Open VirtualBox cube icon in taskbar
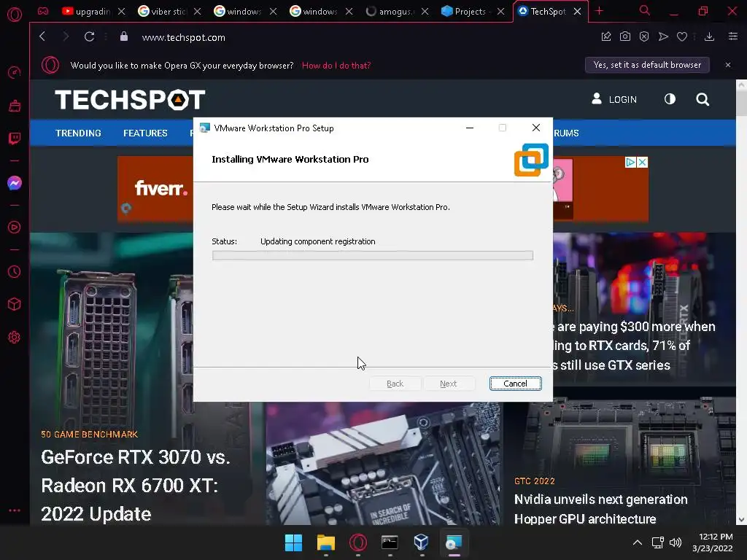This screenshot has width=747, height=560. click(x=422, y=542)
